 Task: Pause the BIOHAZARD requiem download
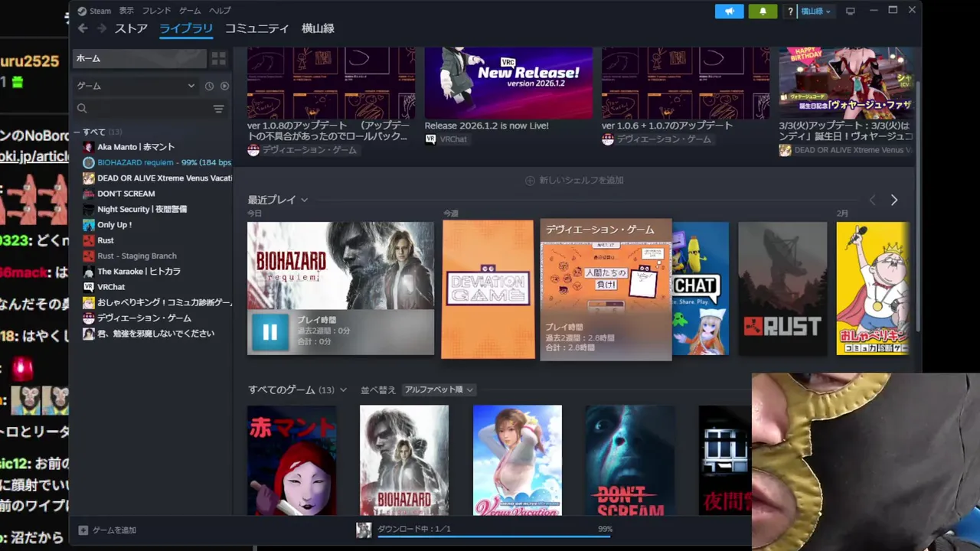(x=270, y=332)
